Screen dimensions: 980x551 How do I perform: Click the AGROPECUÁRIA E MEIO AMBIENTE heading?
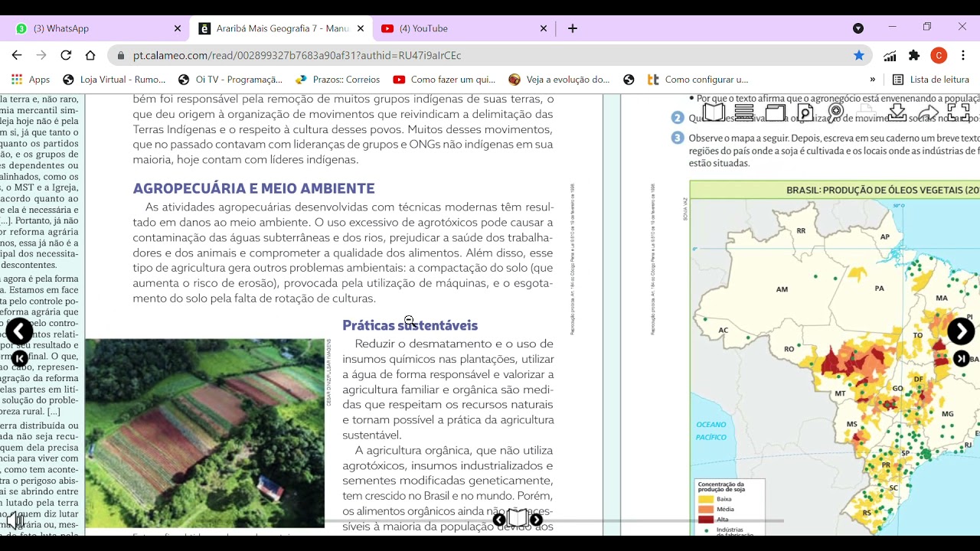(x=253, y=188)
